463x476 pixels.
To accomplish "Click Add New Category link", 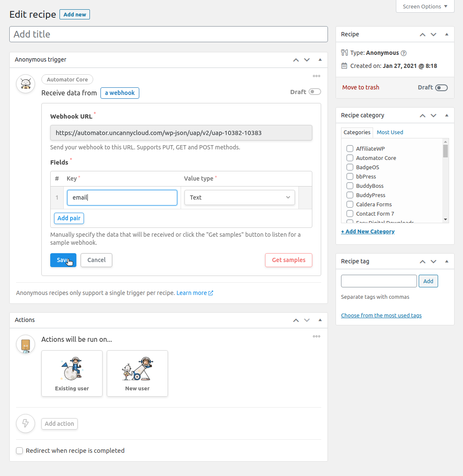I will tap(368, 232).
